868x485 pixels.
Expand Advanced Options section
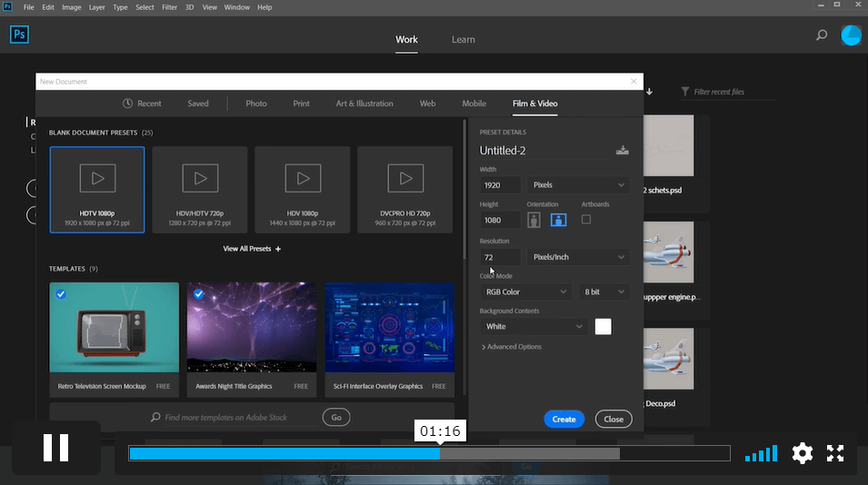[x=512, y=347]
